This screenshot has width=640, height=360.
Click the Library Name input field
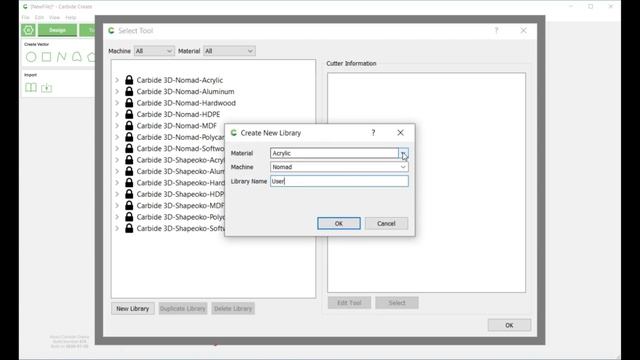coord(339,181)
